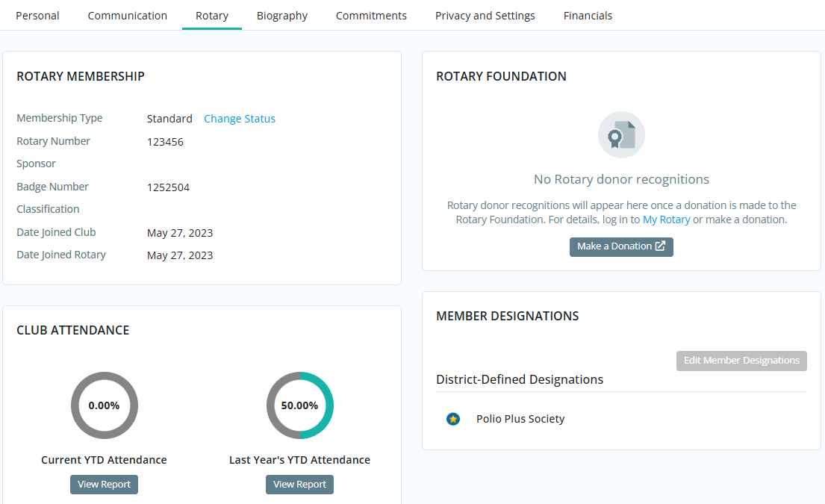View report for Last Year's YTD Attendance

(300, 484)
